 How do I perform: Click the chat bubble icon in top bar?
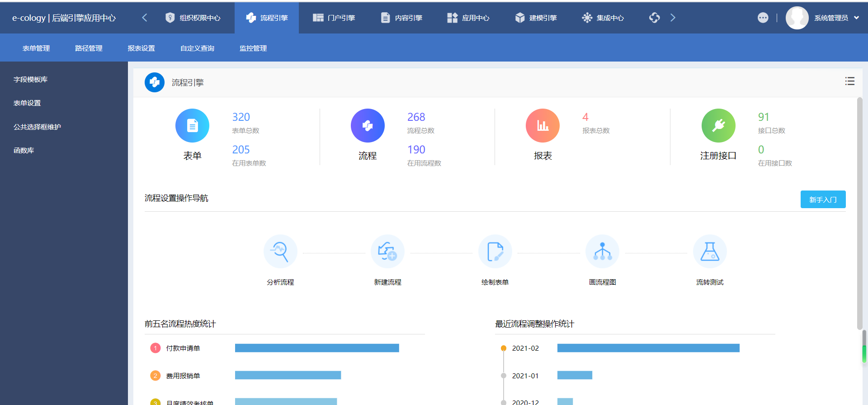pos(763,18)
